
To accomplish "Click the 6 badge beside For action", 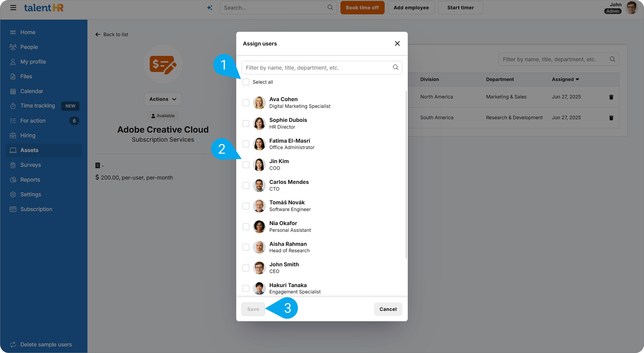I will click(x=74, y=121).
